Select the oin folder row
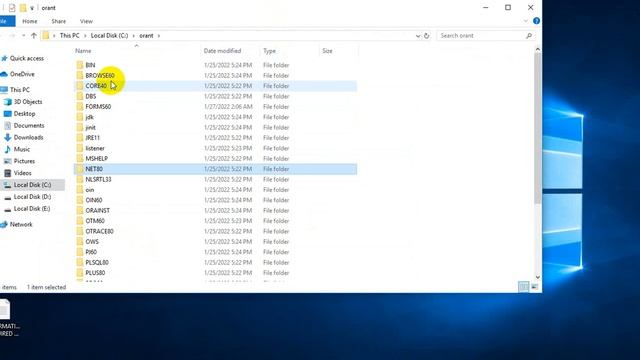The image size is (640, 360). tap(216, 190)
